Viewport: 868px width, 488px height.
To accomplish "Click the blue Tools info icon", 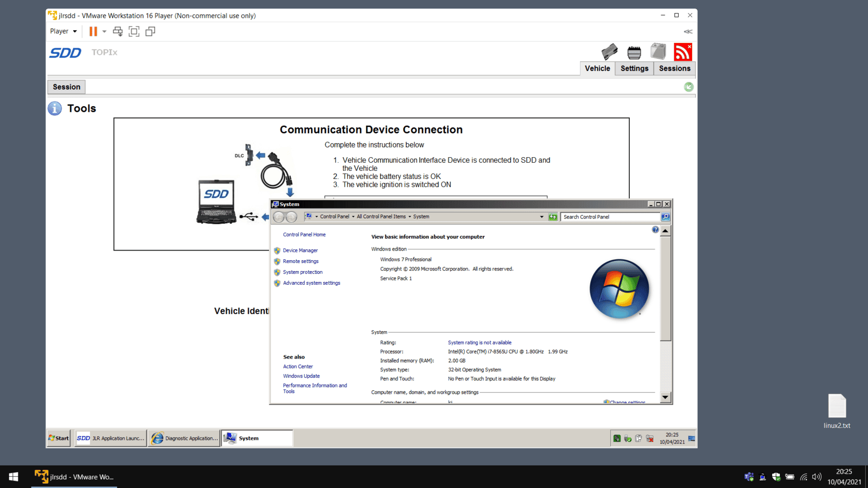I will click(55, 108).
